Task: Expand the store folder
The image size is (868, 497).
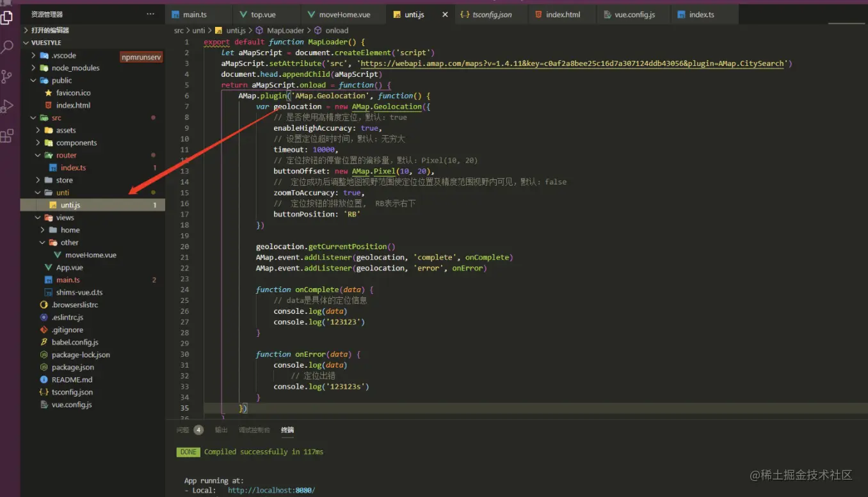Action: pos(64,180)
